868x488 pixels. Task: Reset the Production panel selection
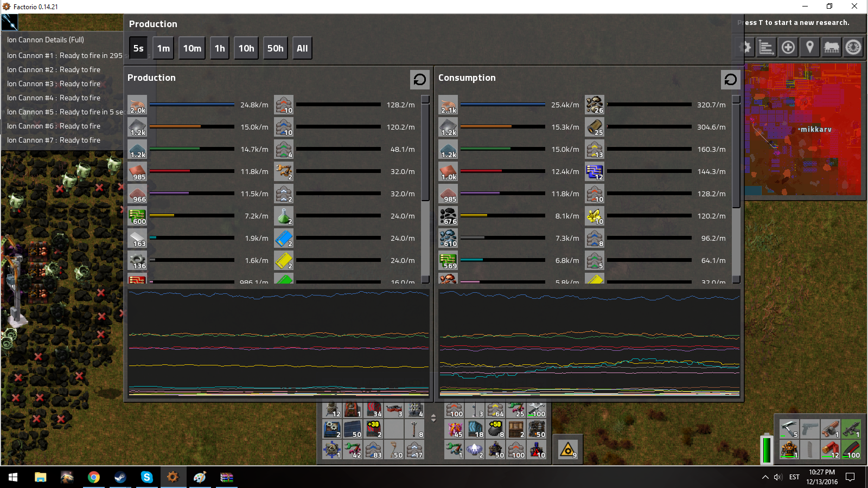[420, 80]
